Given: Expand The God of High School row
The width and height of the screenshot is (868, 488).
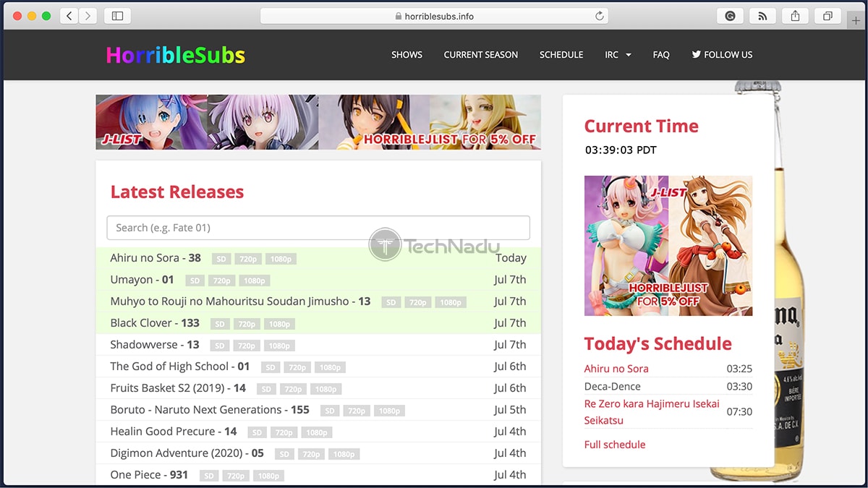Looking at the screenshot, I should 318,367.
